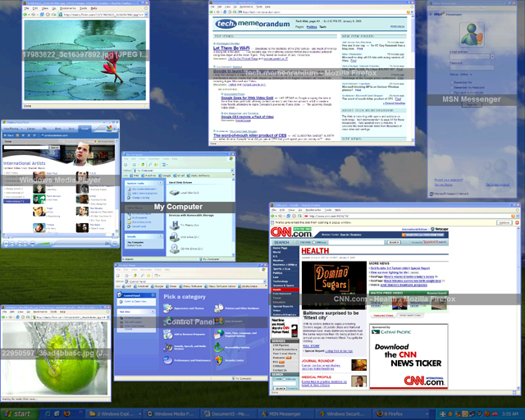
Task: Open File menu in CNN Firefox window
Action: (x=274, y=210)
